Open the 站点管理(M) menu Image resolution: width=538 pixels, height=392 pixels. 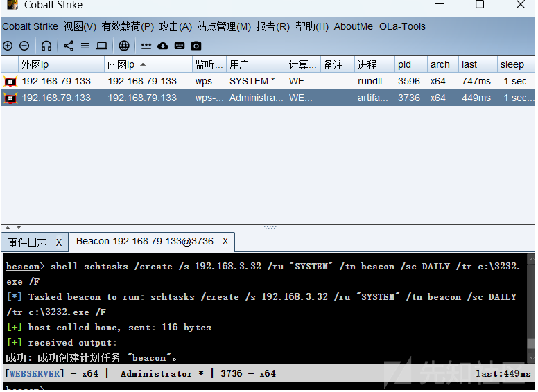[x=224, y=26]
